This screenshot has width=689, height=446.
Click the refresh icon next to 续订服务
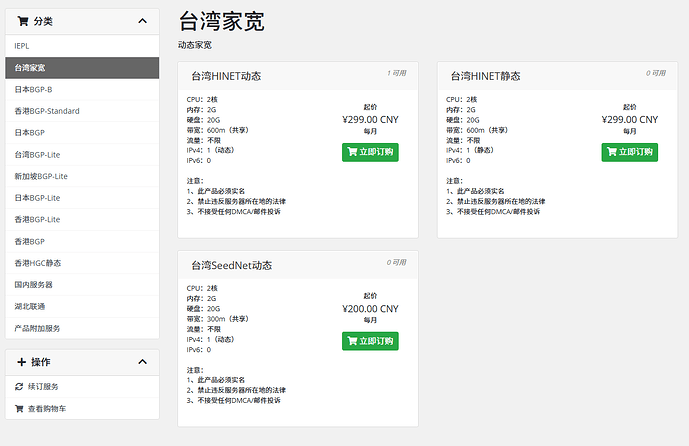coord(19,387)
